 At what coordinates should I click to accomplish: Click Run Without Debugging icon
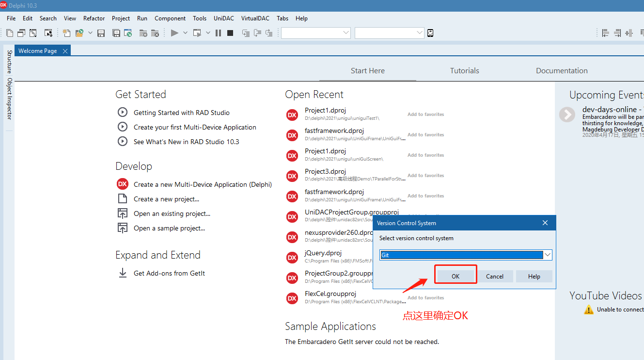[197, 33]
